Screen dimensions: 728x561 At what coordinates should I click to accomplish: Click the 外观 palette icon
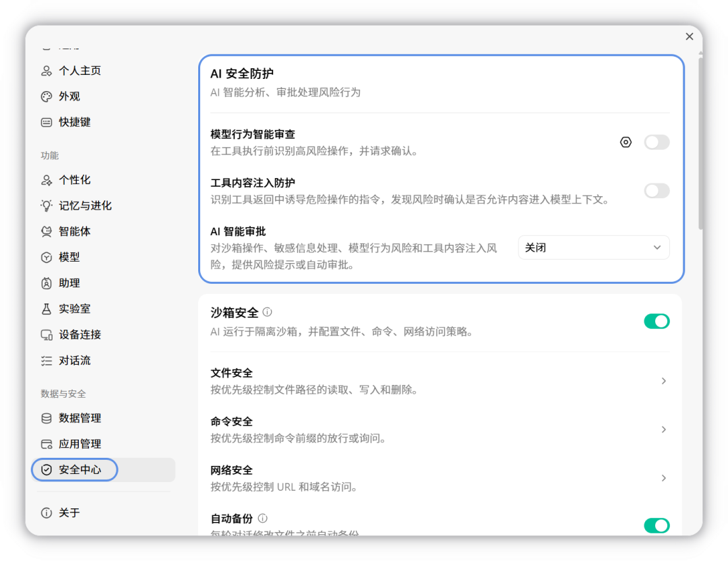coord(47,96)
